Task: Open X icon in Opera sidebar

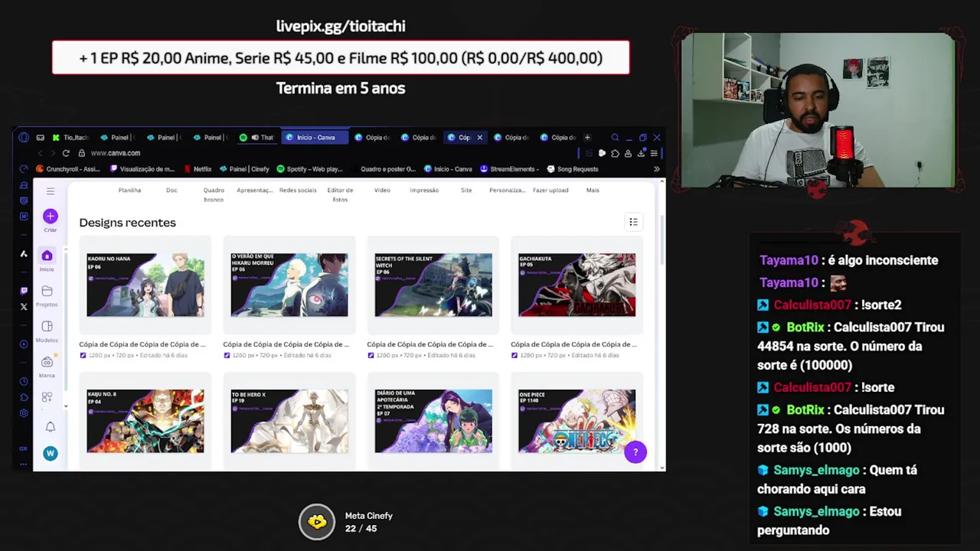Action: coord(24,307)
